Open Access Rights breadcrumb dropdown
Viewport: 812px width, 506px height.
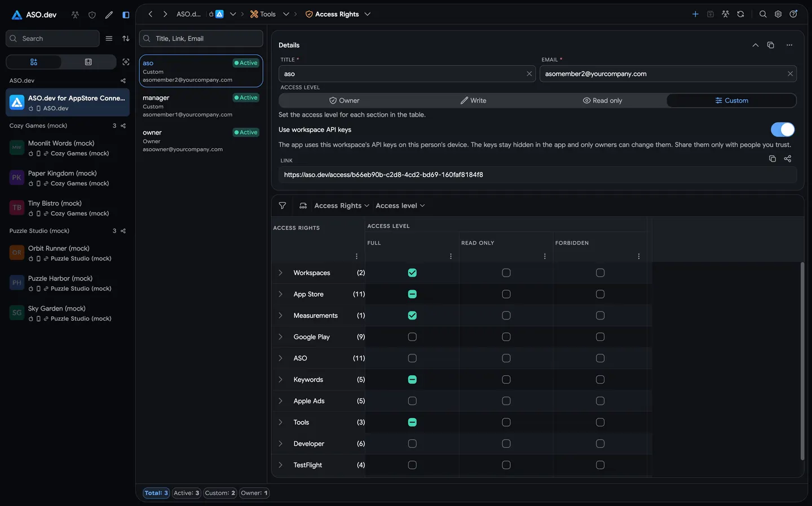[x=367, y=14]
